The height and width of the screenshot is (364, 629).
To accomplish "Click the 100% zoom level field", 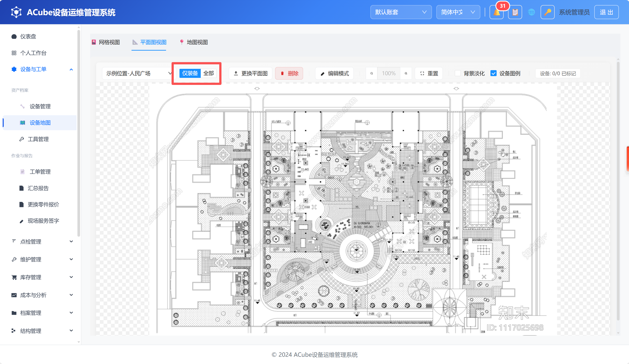I will [x=389, y=73].
